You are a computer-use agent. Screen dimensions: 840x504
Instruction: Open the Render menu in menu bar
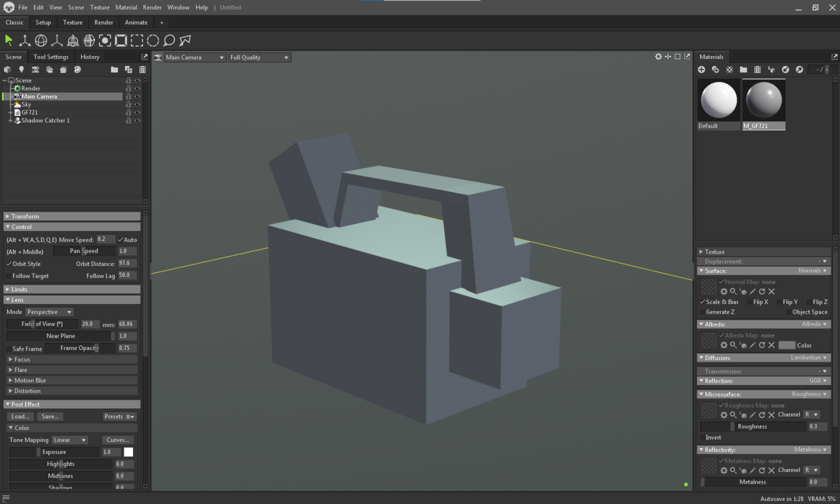[x=152, y=8]
